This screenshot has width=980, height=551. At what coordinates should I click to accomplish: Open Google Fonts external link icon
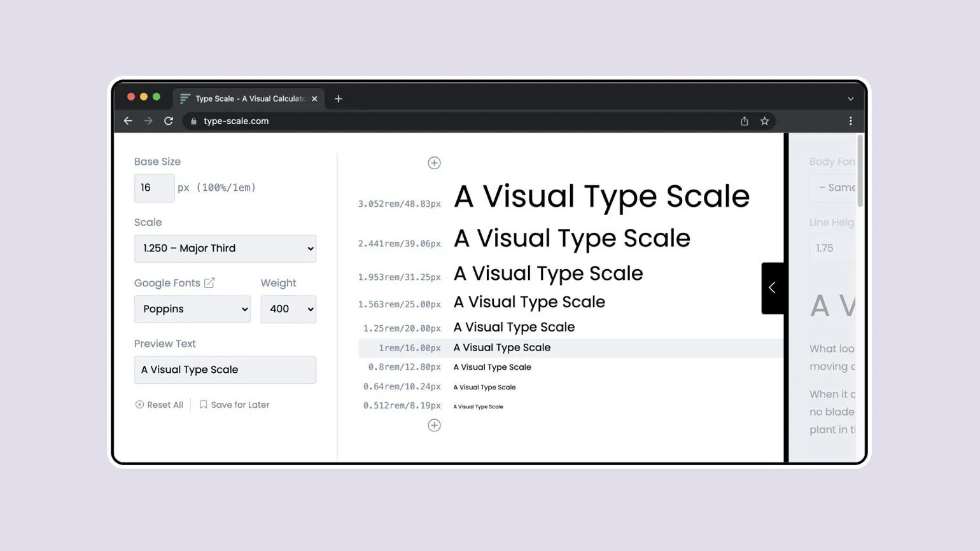point(209,282)
